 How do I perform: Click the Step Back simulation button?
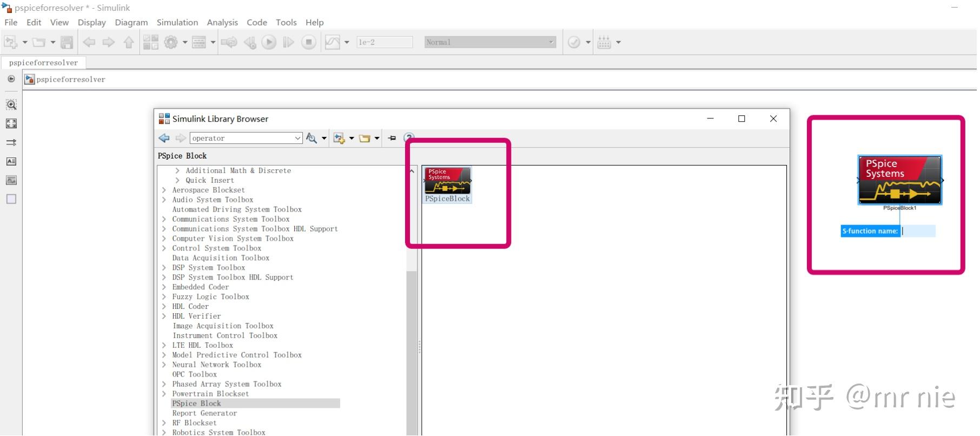[x=250, y=42]
